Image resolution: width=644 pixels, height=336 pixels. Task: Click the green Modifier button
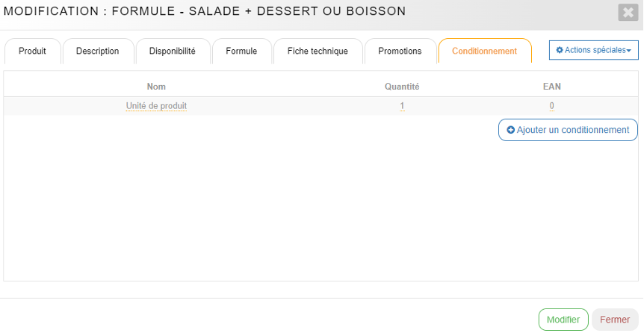pos(563,320)
